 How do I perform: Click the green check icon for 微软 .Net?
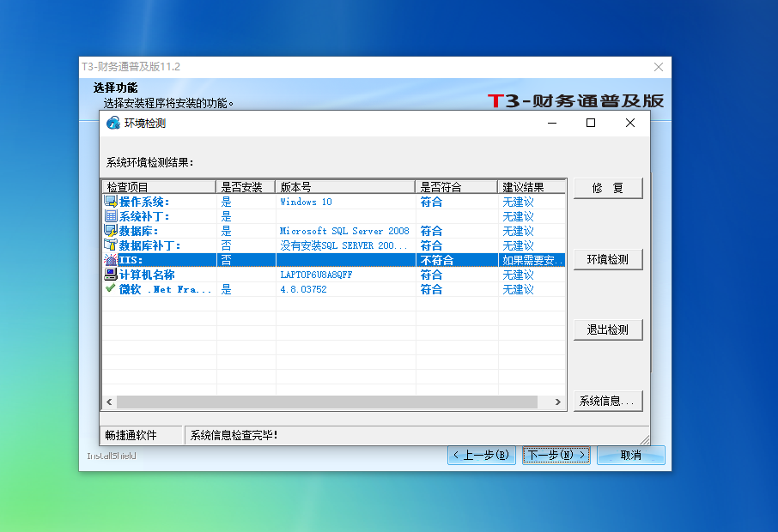point(111,288)
